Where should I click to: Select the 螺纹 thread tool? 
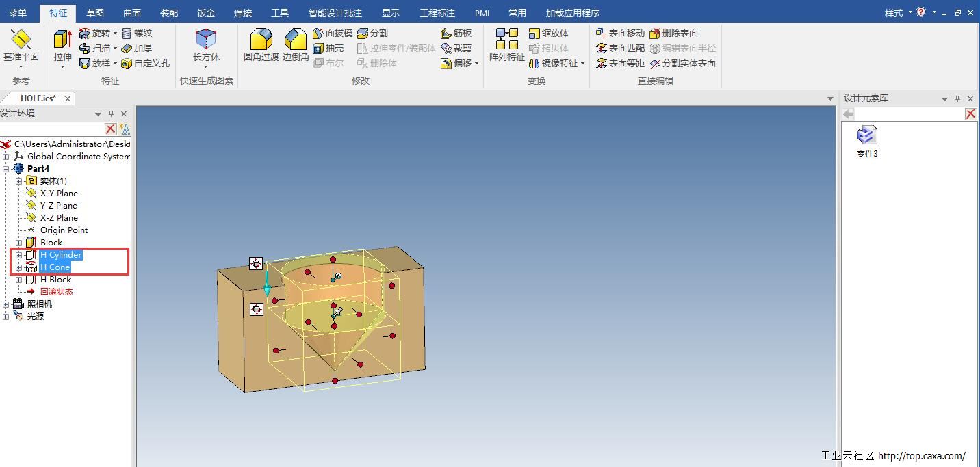click(x=137, y=33)
